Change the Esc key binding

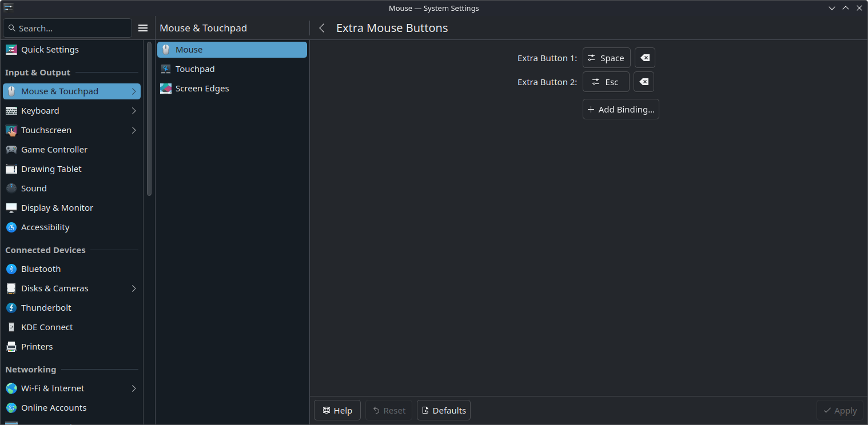[x=606, y=82]
